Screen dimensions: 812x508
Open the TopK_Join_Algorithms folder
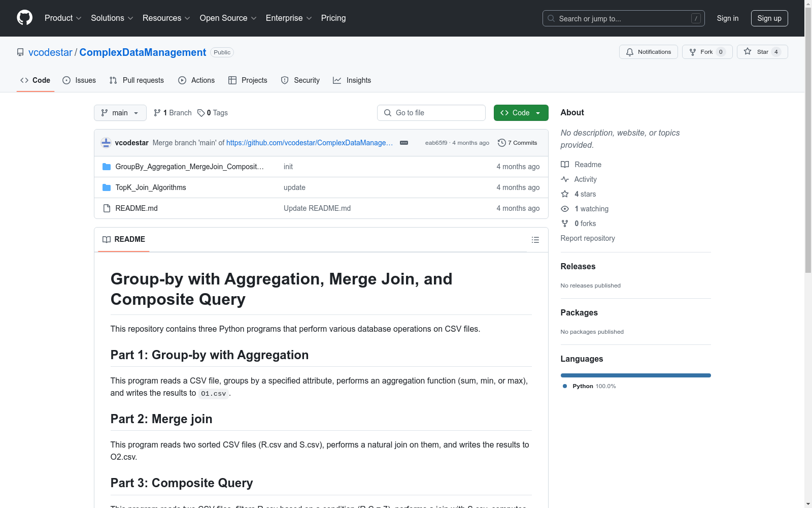point(151,187)
